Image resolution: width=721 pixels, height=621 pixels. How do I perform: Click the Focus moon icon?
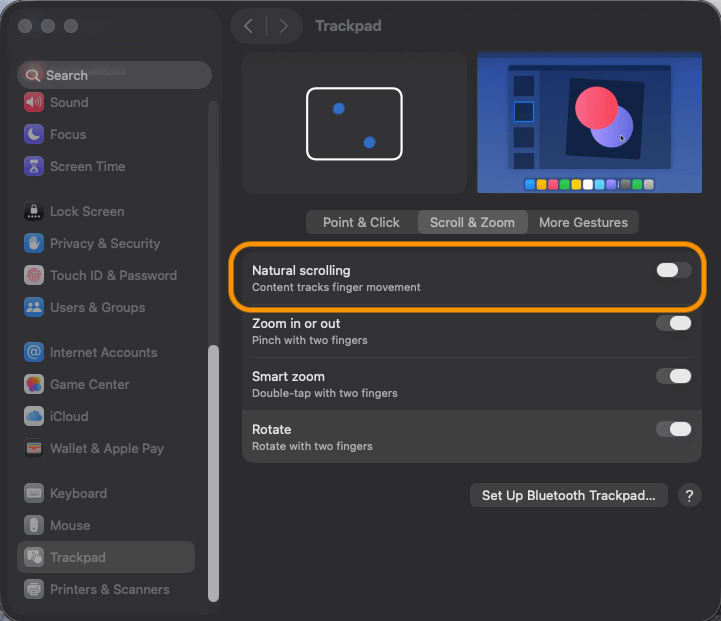pyautogui.click(x=34, y=134)
